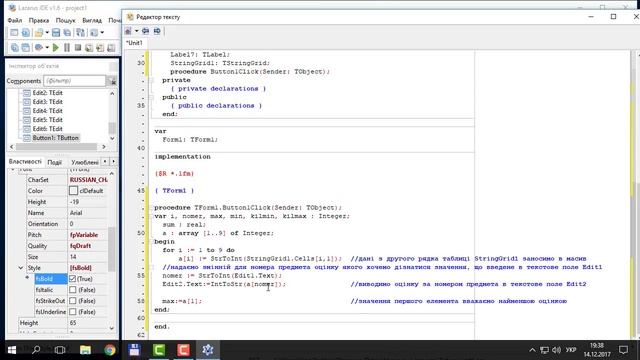Open the Файл menu
The height and width of the screenshot is (360, 640).
(15, 20)
